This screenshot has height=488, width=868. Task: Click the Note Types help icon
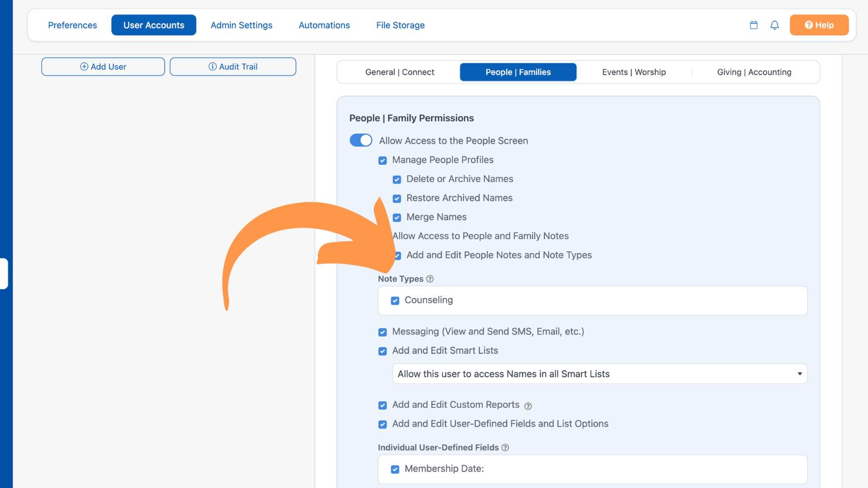coord(430,279)
